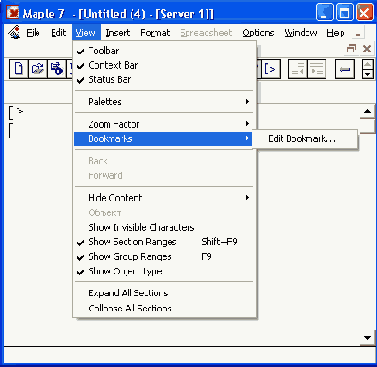Toggle Show Object Type

coord(163,271)
